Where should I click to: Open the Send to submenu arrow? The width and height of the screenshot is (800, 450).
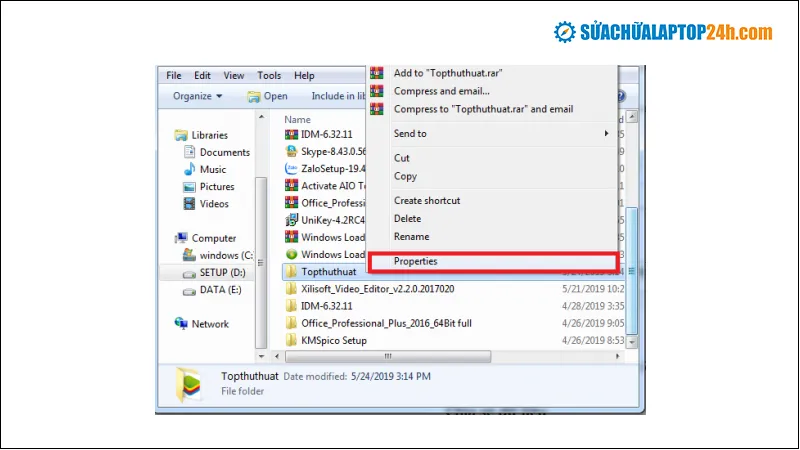pyautogui.click(x=606, y=134)
